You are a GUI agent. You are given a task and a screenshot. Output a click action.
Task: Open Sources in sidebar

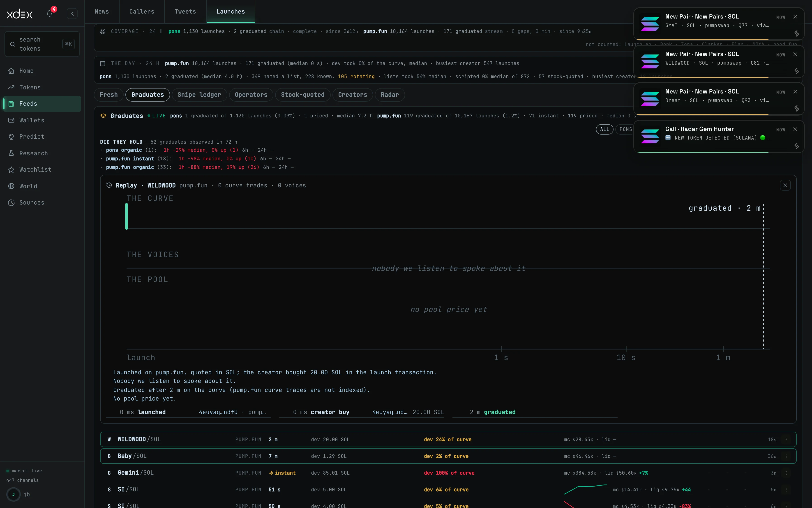coord(42,203)
